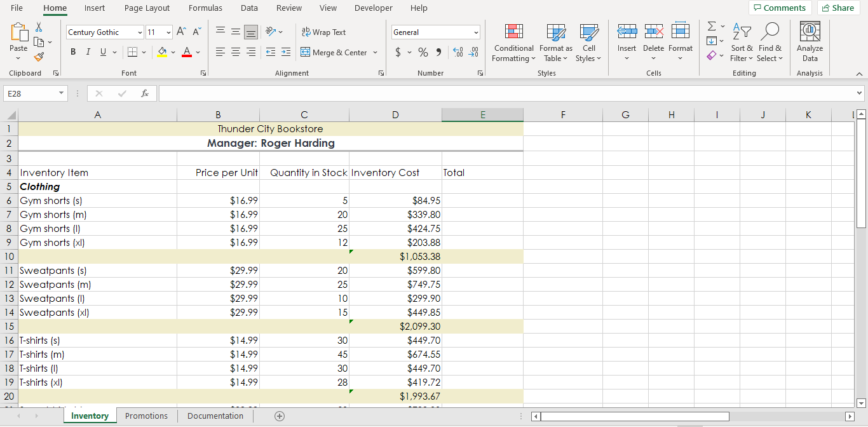868x427 pixels.
Task: Apply the yellow Fill Color
Action: (x=162, y=52)
